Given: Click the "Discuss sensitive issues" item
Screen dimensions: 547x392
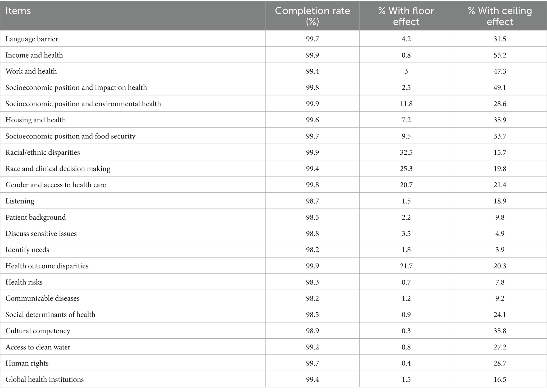Looking at the screenshot, I should tap(41, 233).
